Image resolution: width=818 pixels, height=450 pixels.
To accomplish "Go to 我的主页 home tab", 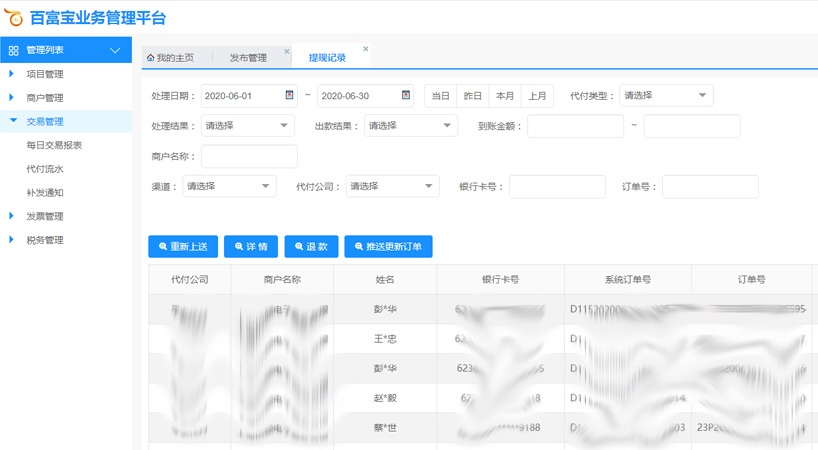I will click(x=171, y=58).
